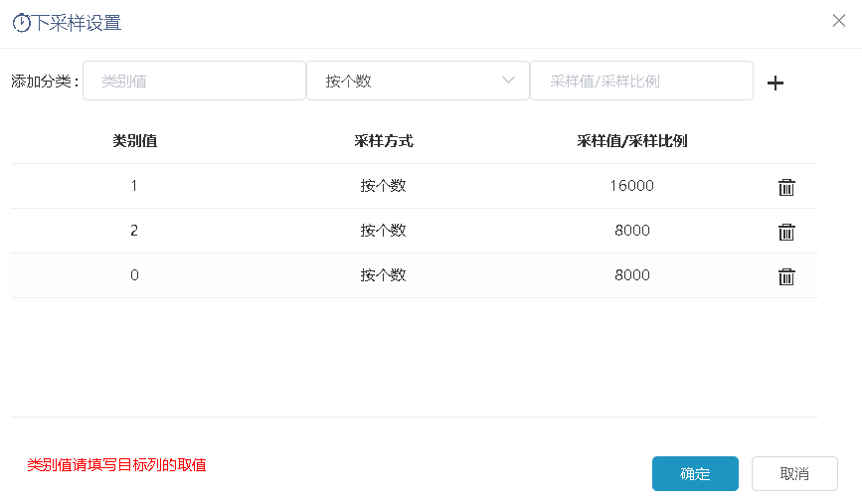This screenshot has height=504, width=862.
Task: Click 按个数 in the first table row
Action: click(383, 186)
